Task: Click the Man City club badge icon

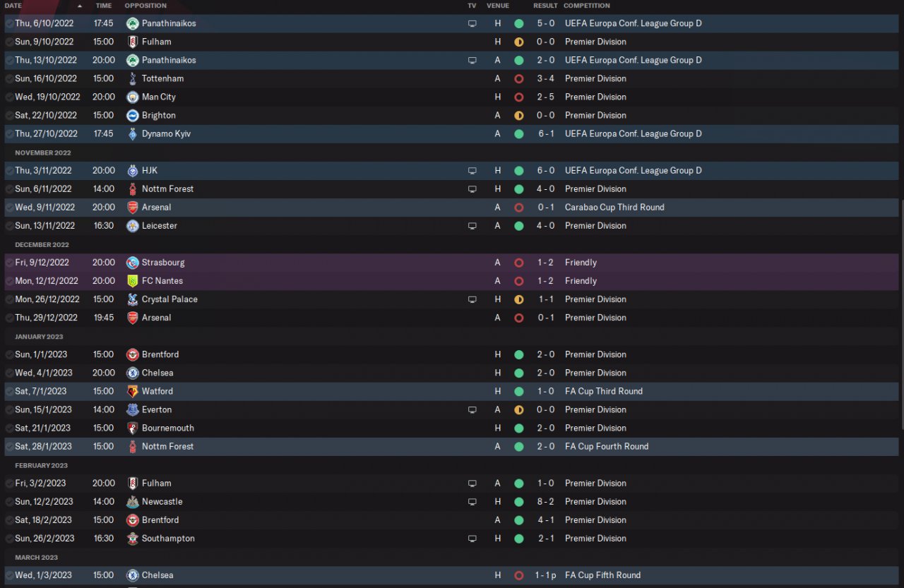Action: coord(132,97)
